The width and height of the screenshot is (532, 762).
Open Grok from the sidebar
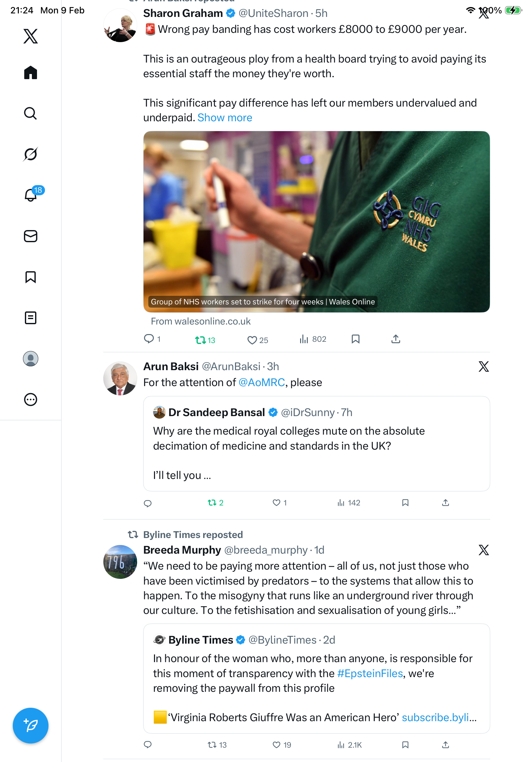click(31, 154)
